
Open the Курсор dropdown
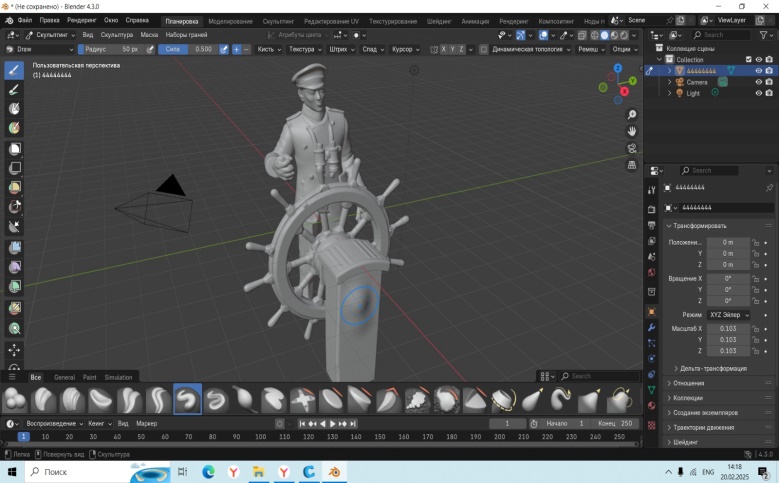(405, 49)
